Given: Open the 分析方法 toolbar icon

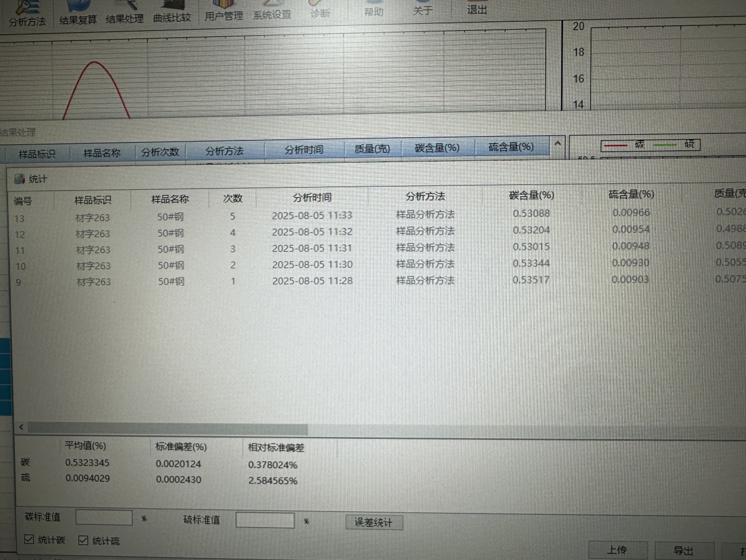Looking at the screenshot, I should [x=27, y=14].
